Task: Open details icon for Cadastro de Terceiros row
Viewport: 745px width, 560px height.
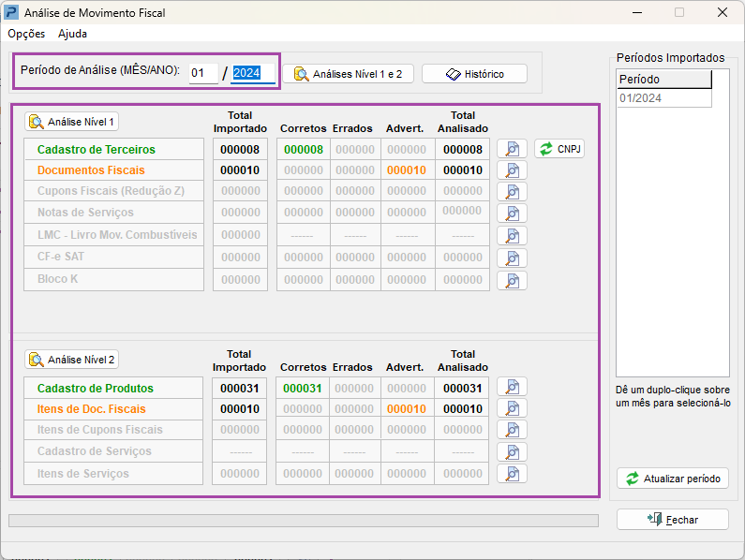Action: 512,149
